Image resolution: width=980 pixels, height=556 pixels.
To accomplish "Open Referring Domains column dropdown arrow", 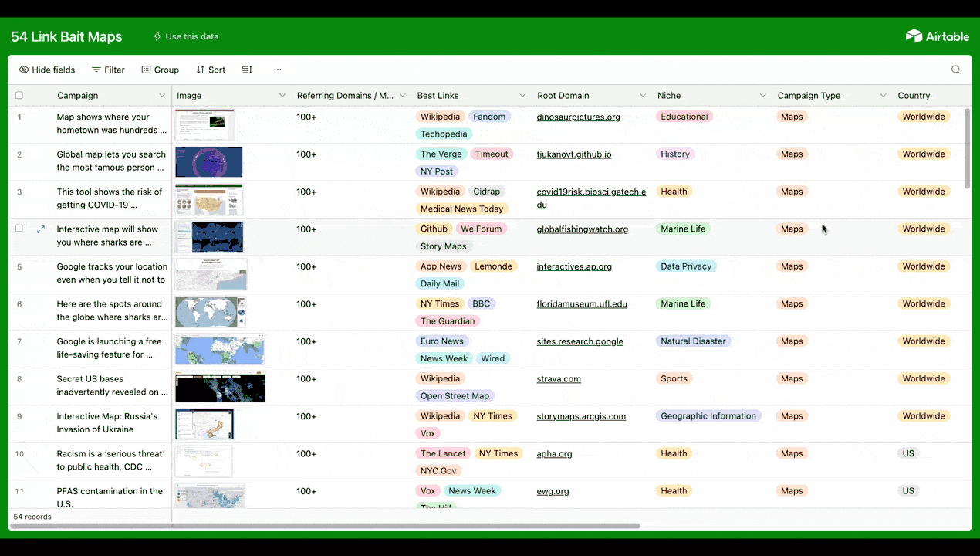I will coord(403,96).
